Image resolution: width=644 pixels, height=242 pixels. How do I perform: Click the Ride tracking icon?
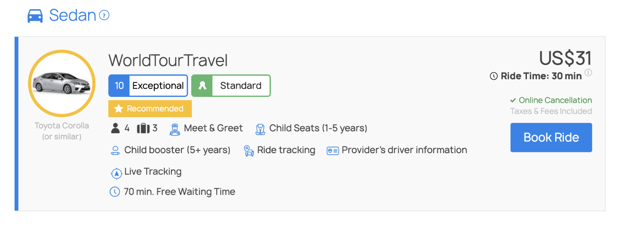(249, 151)
